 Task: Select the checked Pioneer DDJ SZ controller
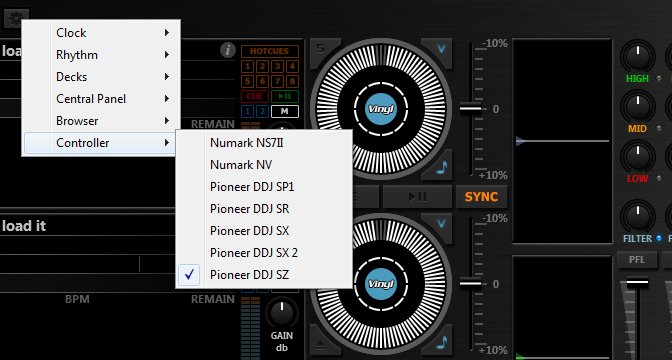(264, 275)
